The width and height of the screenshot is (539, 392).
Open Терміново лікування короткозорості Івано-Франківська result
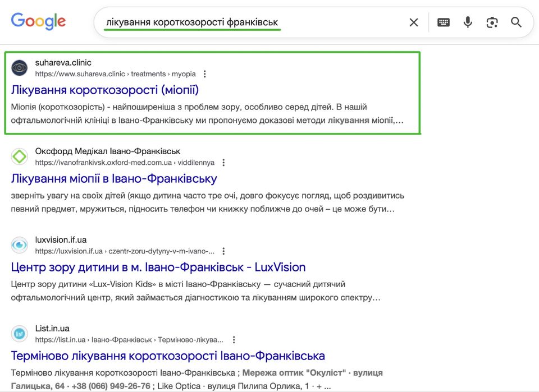(x=168, y=356)
